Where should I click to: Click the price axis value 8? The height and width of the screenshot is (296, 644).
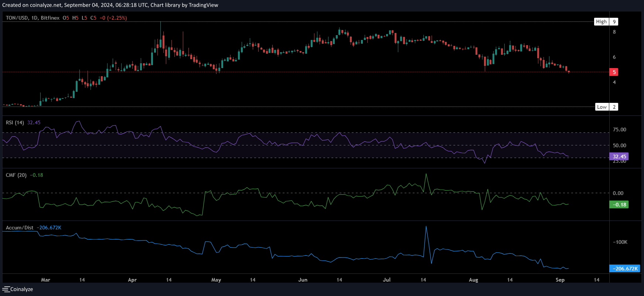pyautogui.click(x=614, y=32)
